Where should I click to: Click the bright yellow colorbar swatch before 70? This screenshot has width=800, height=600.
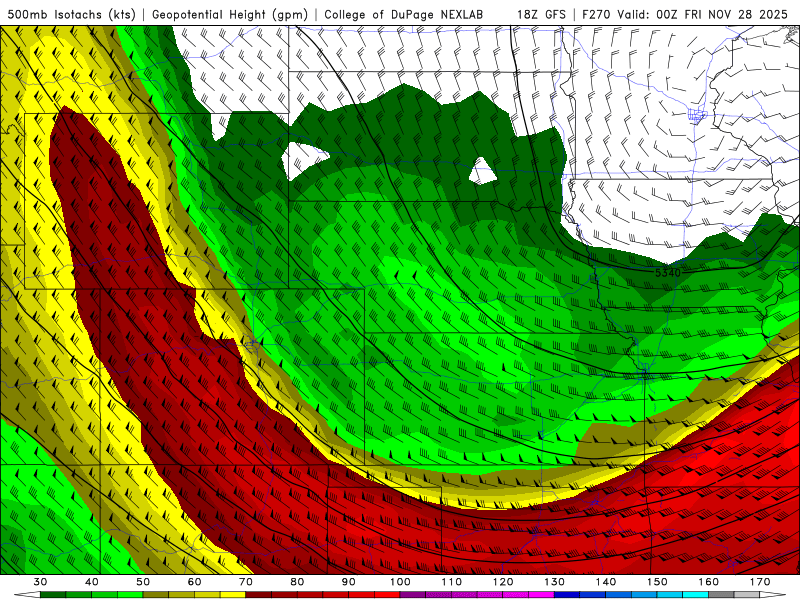click(233, 595)
